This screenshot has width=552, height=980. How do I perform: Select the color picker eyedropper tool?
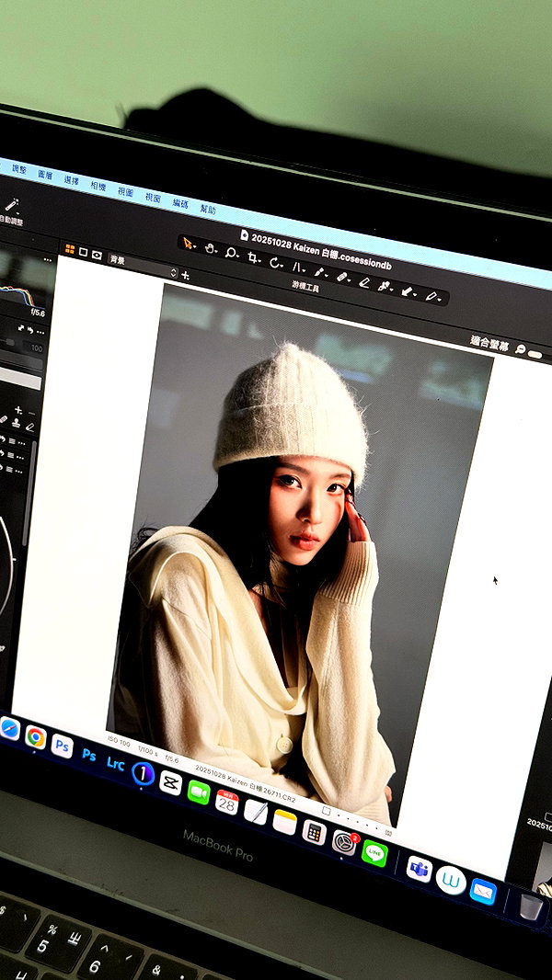(385, 286)
